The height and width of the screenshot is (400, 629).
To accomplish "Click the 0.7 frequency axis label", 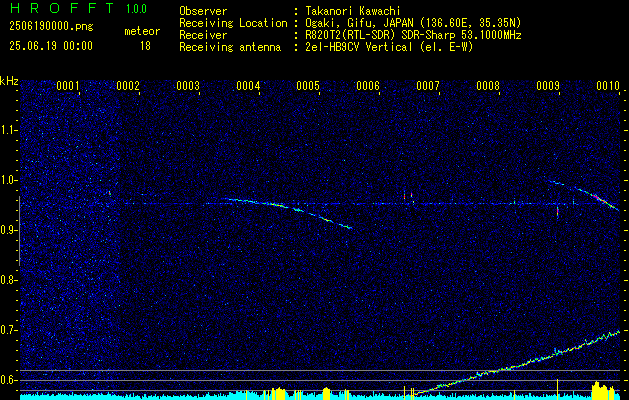I will 8,330.
